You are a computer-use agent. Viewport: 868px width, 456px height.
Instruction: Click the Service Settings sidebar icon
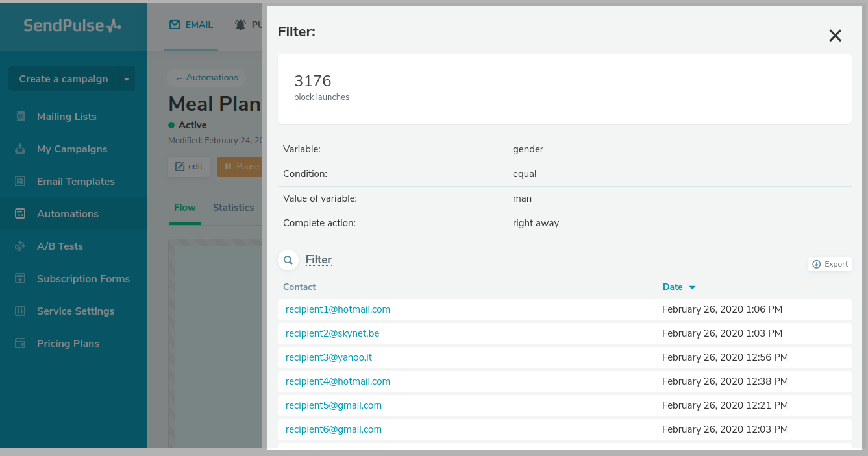20,311
